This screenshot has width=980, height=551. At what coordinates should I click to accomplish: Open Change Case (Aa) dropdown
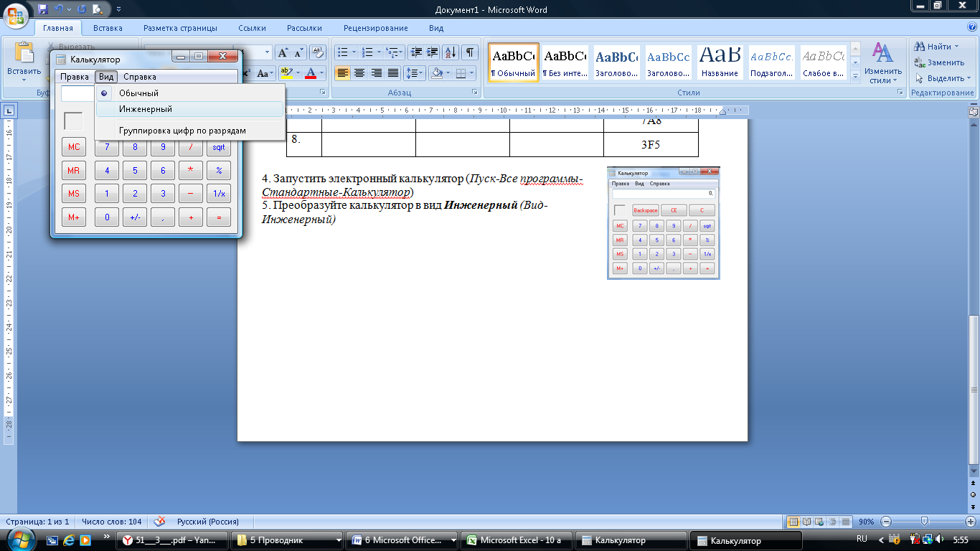[265, 73]
